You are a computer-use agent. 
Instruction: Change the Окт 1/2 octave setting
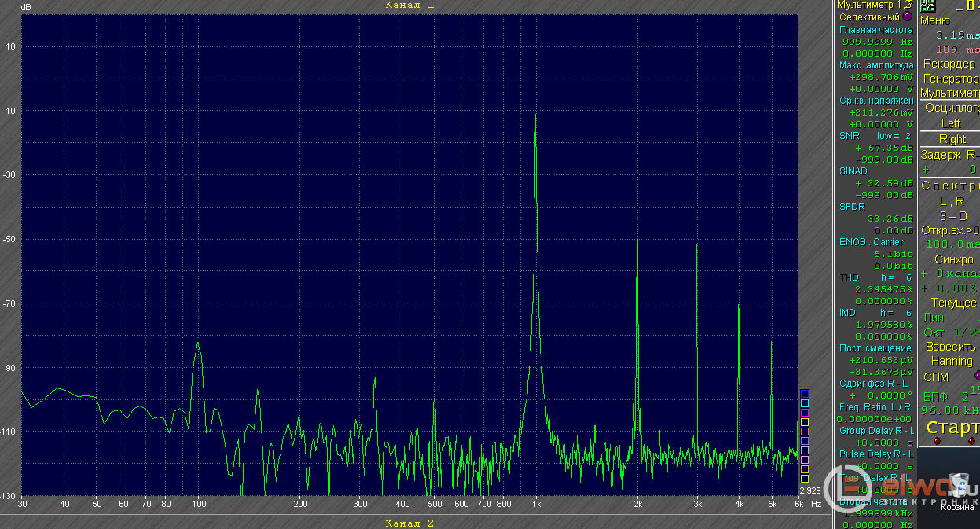click(x=949, y=332)
